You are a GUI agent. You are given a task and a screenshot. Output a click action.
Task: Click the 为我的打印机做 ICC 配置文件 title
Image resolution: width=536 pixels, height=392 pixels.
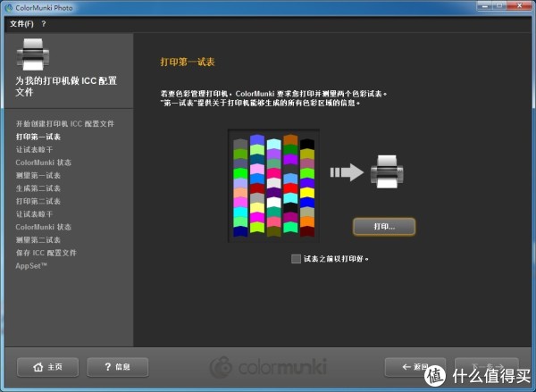[x=66, y=86]
